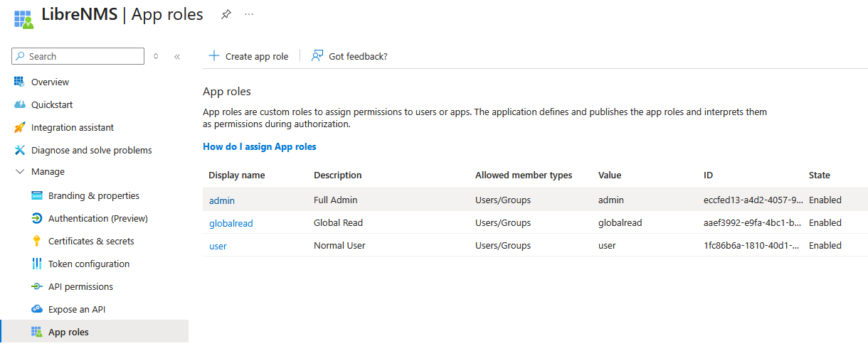Click the globalread value cell
Image resolution: width=868 pixels, height=346 pixels.
coord(620,222)
